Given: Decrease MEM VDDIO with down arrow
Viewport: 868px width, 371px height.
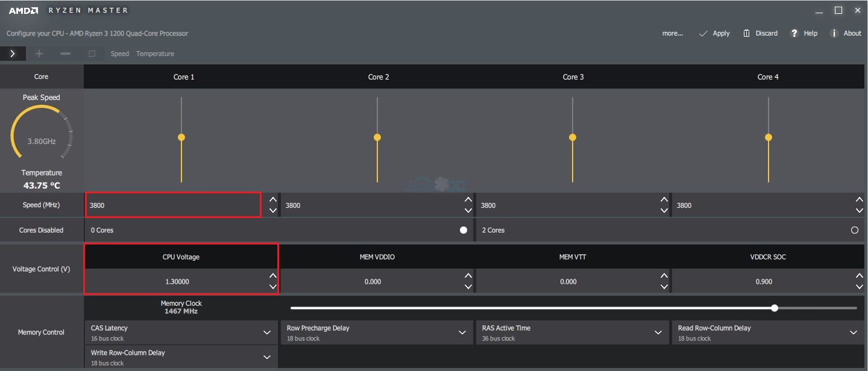Looking at the screenshot, I should 468,287.
